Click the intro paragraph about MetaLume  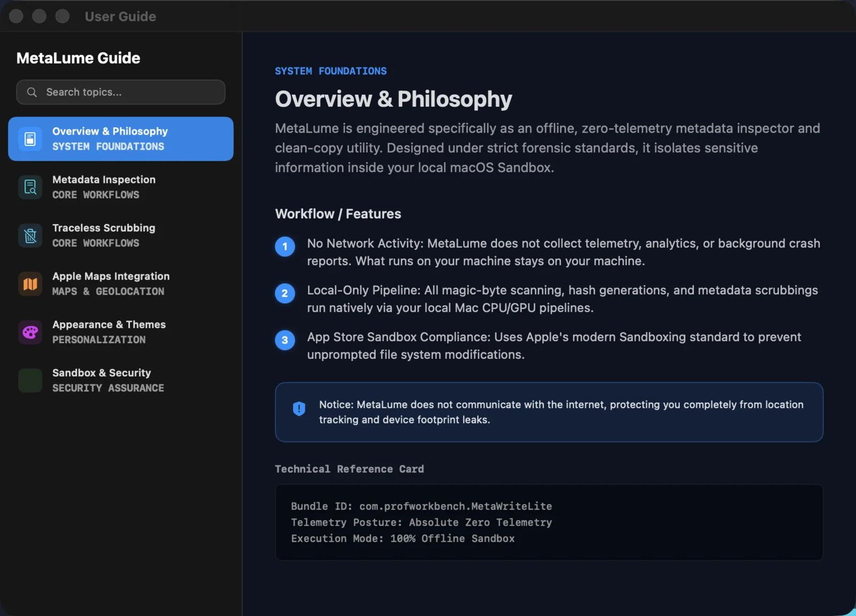[547, 148]
